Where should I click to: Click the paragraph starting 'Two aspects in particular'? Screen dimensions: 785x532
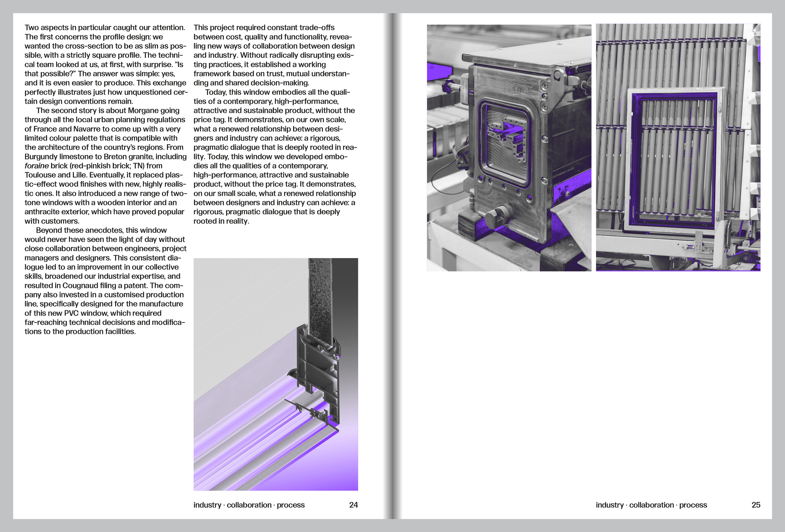[105, 28]
